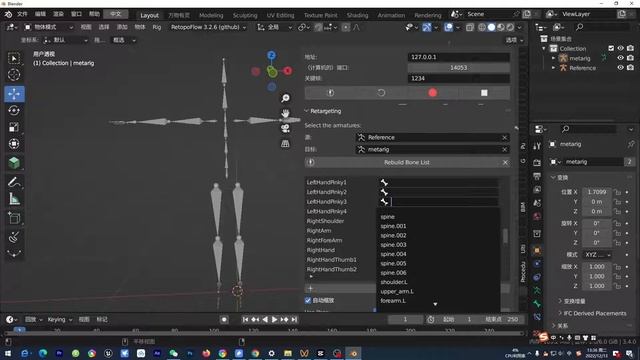Viewport: 640px width, 360px height.
Task: Select the Measure tool
Action: click(x=14, y=199)
